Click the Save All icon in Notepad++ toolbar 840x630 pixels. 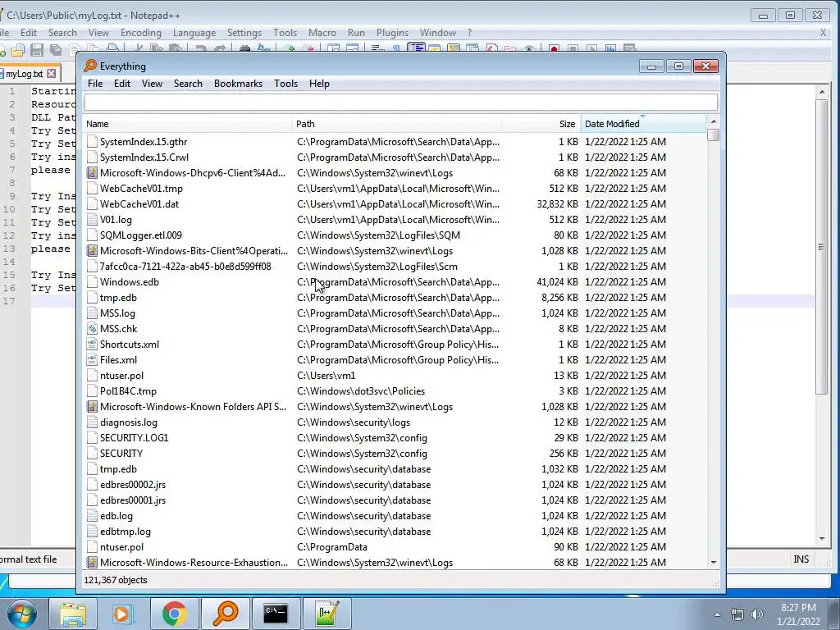[55, 50]
